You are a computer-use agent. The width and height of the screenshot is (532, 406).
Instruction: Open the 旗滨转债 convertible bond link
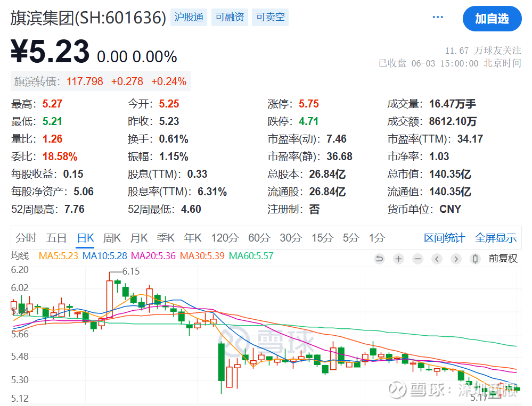tap(101, 81)
